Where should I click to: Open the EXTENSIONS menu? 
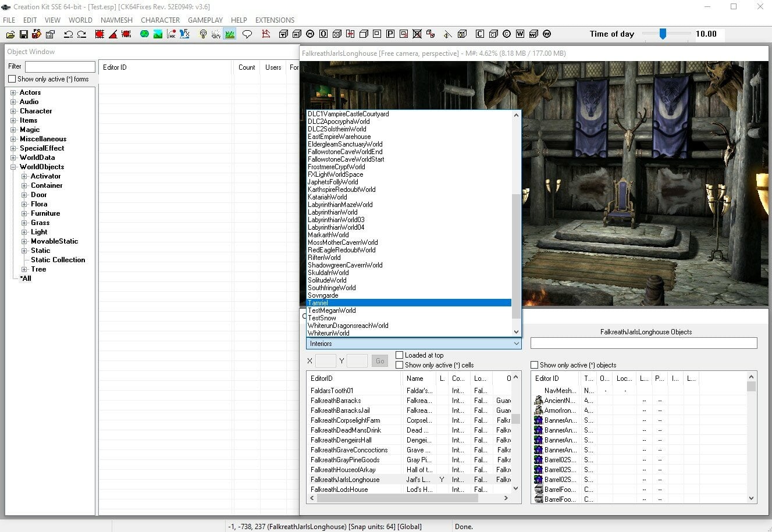275,20
